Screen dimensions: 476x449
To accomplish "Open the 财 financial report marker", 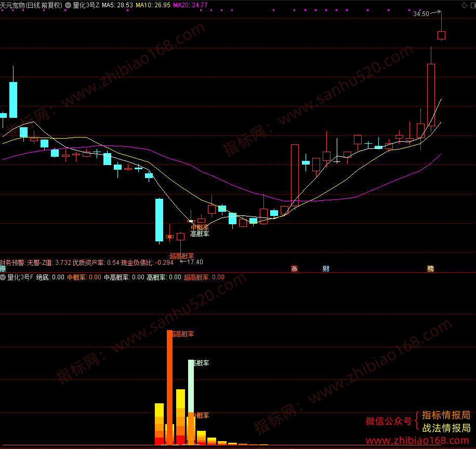I will tap(326, 268).
